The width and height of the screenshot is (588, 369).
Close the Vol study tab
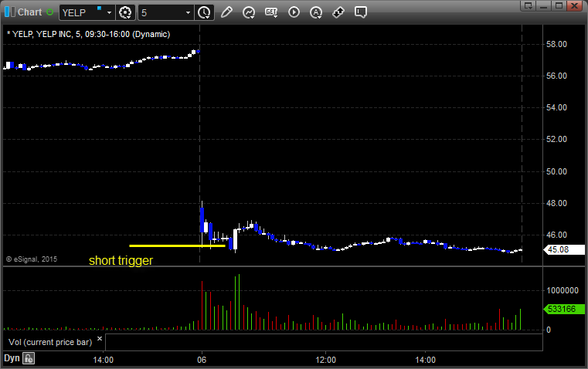coord(100,337)
